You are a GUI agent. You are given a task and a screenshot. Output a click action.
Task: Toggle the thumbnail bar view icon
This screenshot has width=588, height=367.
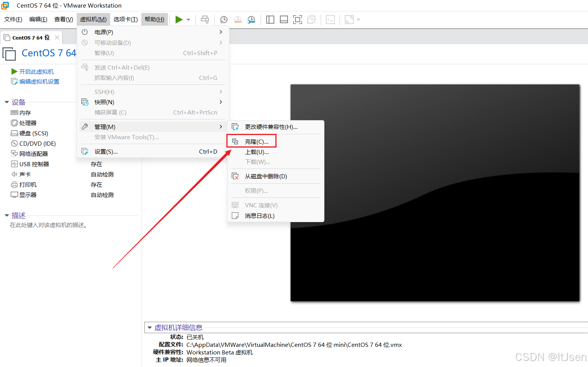[284, 20]
